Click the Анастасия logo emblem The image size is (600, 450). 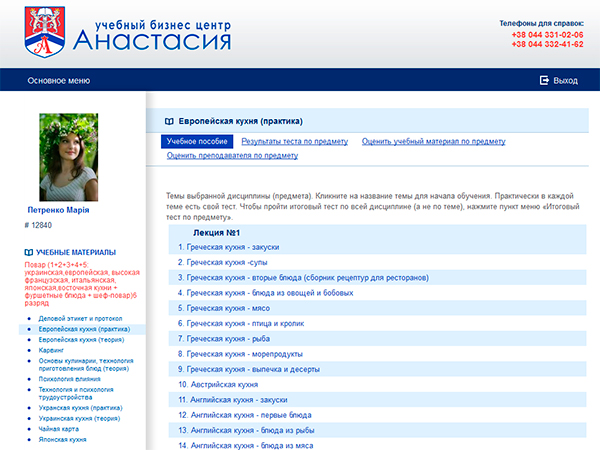point(45,29)
